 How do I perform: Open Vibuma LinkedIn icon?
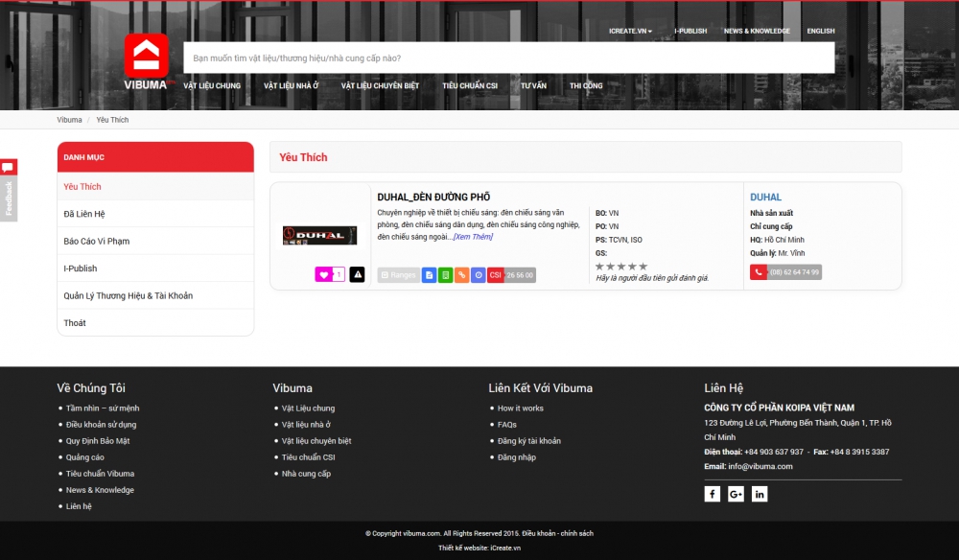coord(760,494)
